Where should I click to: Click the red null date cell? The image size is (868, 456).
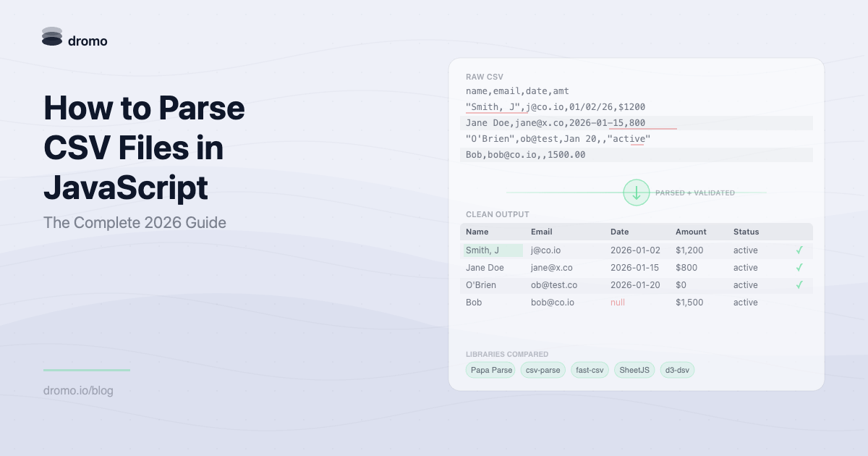618,303
